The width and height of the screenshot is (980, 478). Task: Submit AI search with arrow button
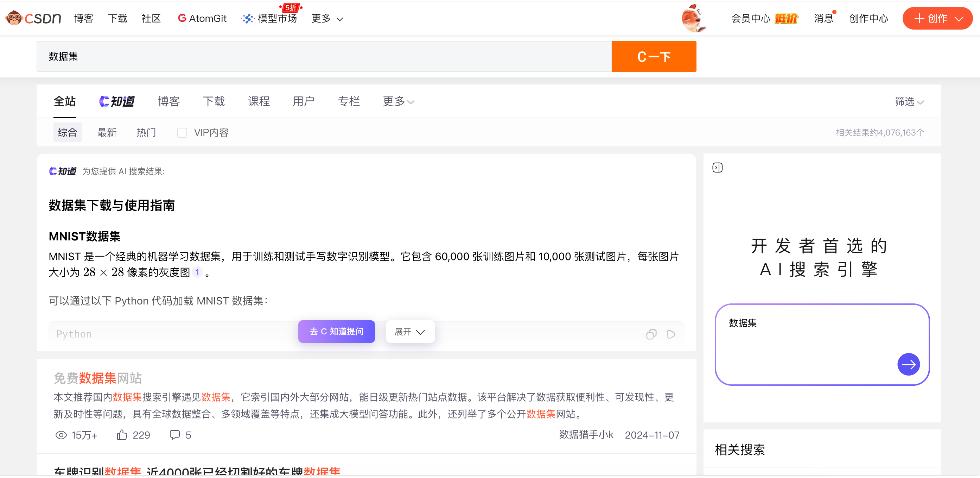909,364
